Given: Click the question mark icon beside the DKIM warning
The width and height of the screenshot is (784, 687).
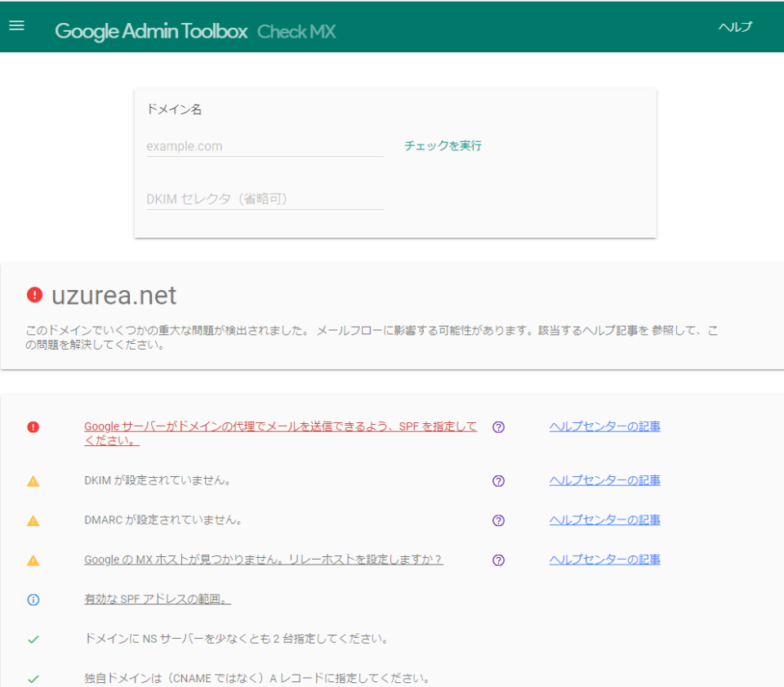Looking at the screenshot, I should [498, 480].
